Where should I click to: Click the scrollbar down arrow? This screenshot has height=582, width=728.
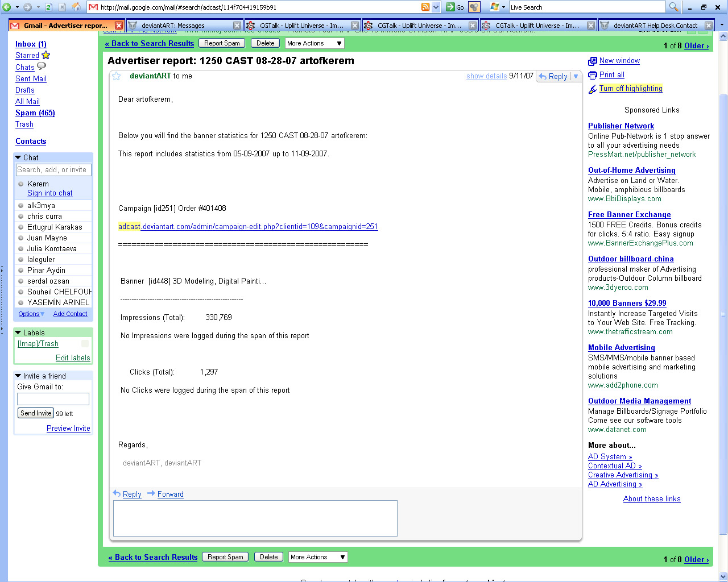pos(723,576)
